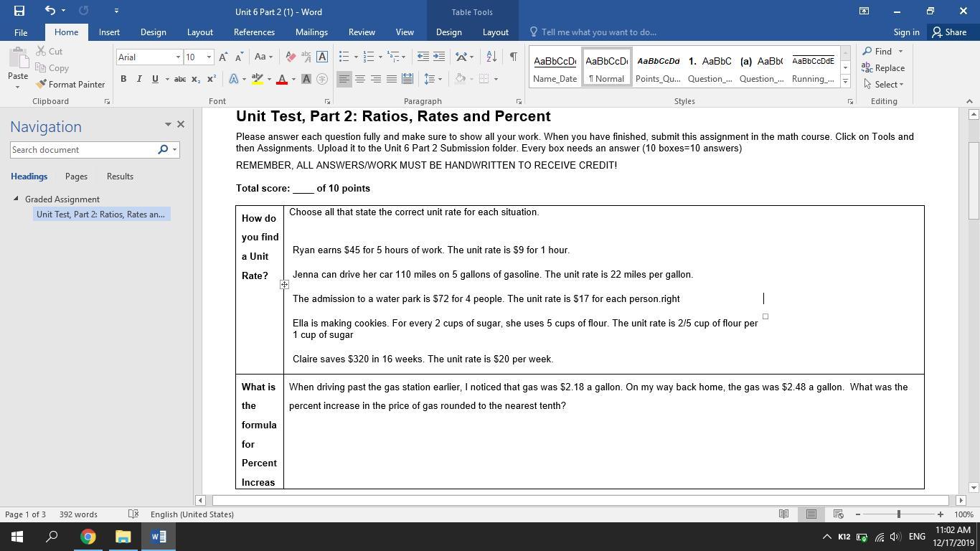Copy the selected text
The image size is (980, 551).
(x=52, y=68)
